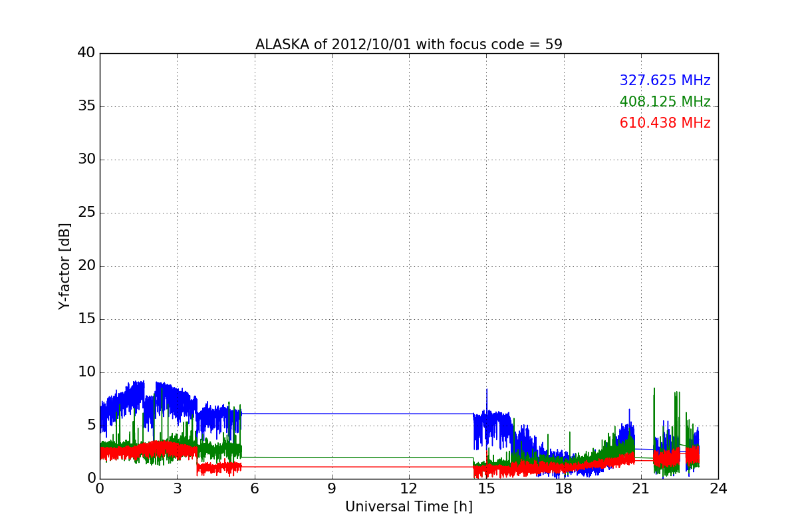Screen dimensions: 798x532
Task: Click the y-axis tick label 20
Action: click(x=86, y=266)
